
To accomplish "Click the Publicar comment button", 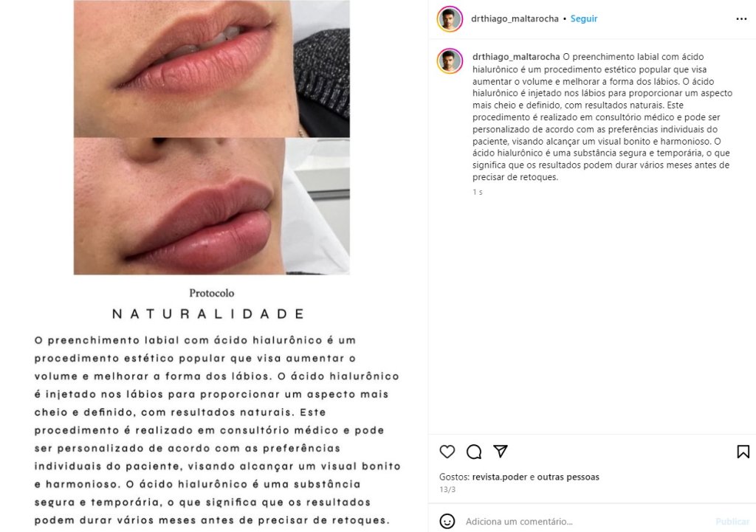I will point(732,522).
